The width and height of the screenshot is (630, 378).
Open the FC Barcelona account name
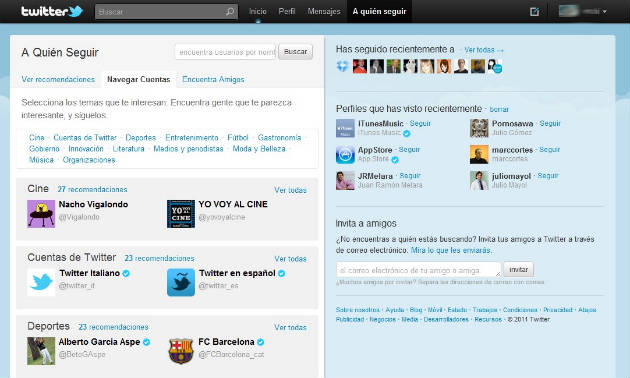(226, 342)
